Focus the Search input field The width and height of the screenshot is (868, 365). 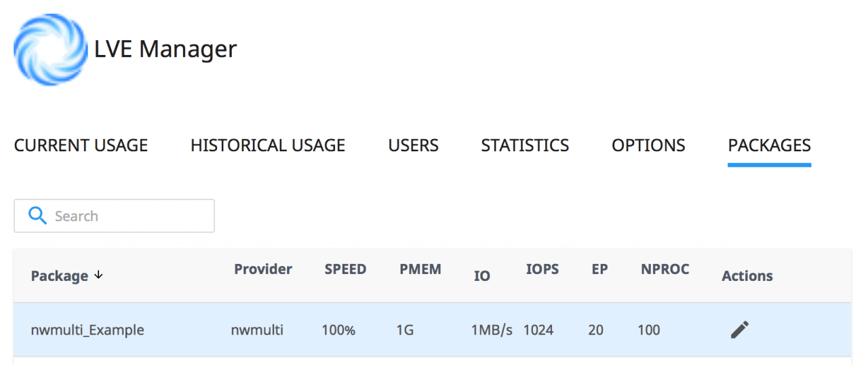pos(114,216)
